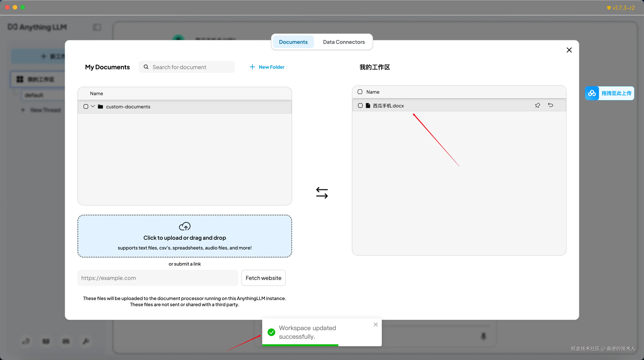
Task: Click the move-documents swap arrows icon
Action: point(322,193)
